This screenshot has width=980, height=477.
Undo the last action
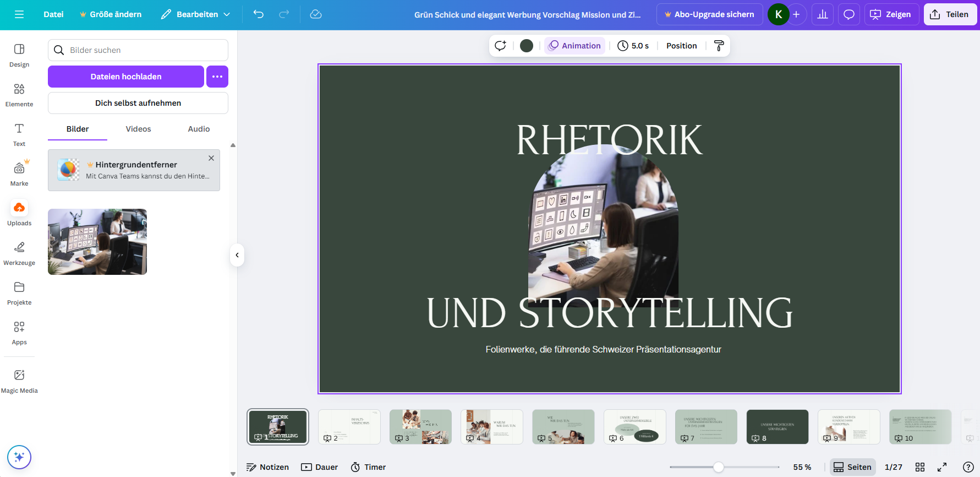tap(259, 14)
